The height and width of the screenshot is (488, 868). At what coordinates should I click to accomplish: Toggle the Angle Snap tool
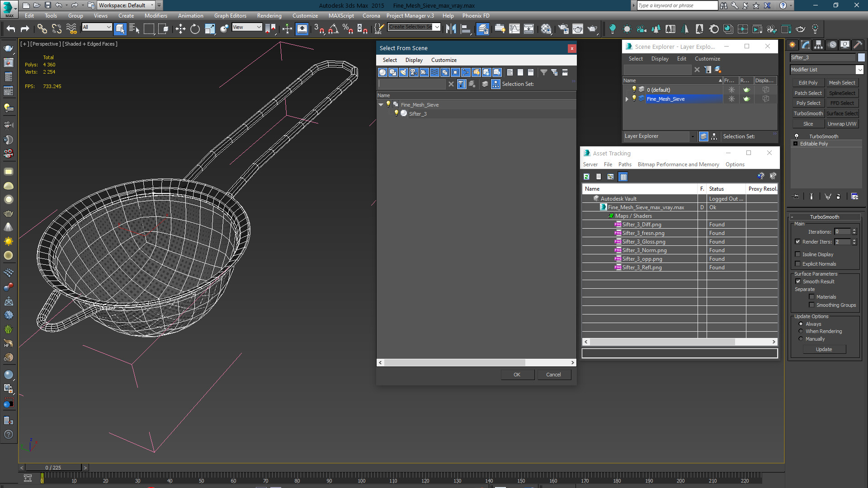tap(333, 29)
